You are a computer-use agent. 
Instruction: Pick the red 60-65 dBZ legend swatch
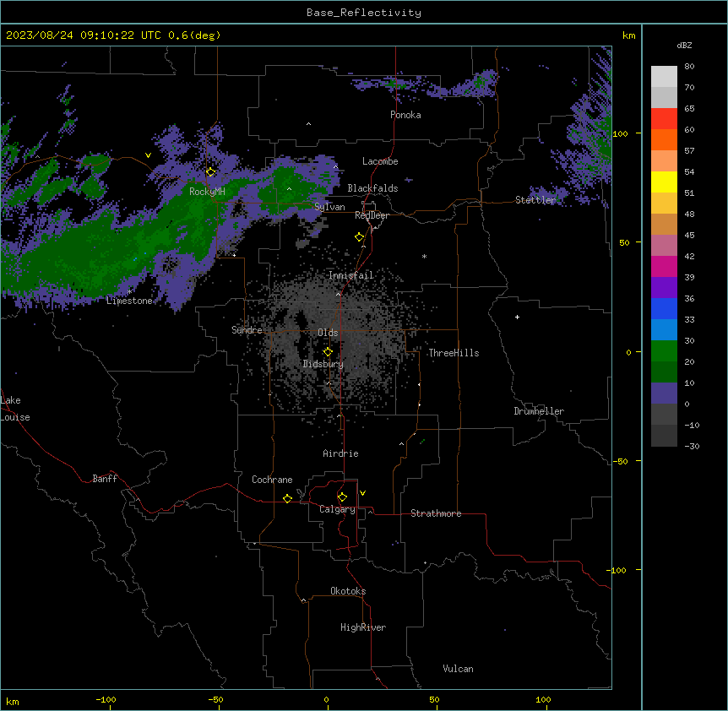click(664, 119)
